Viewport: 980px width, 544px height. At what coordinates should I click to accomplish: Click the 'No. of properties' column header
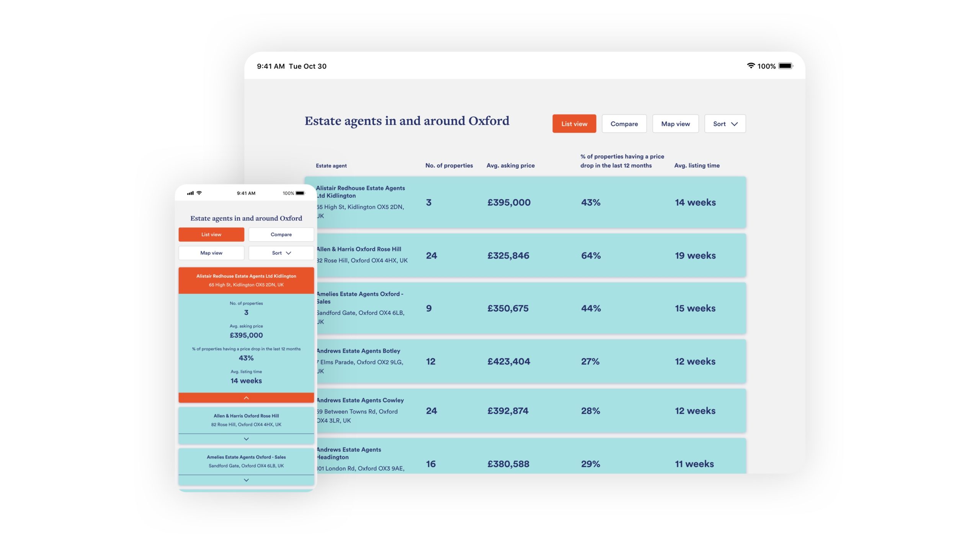pos(449,165)
